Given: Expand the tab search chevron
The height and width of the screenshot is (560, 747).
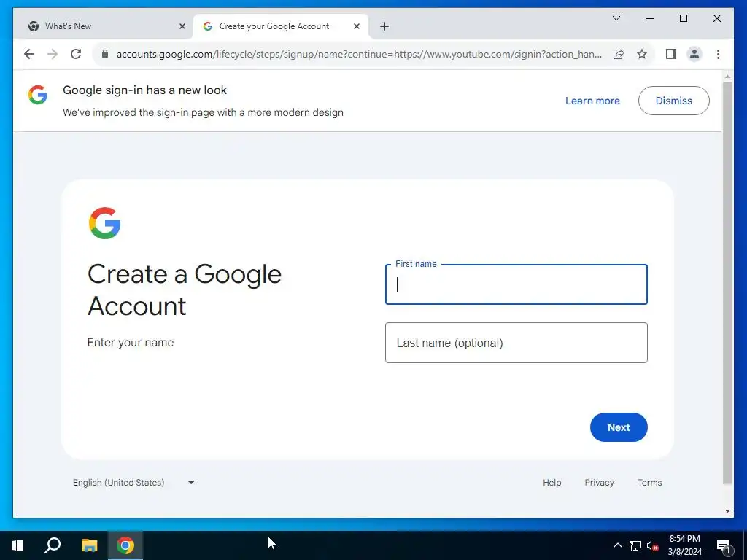Looking at the screenshot, I should tap(616, 18).
